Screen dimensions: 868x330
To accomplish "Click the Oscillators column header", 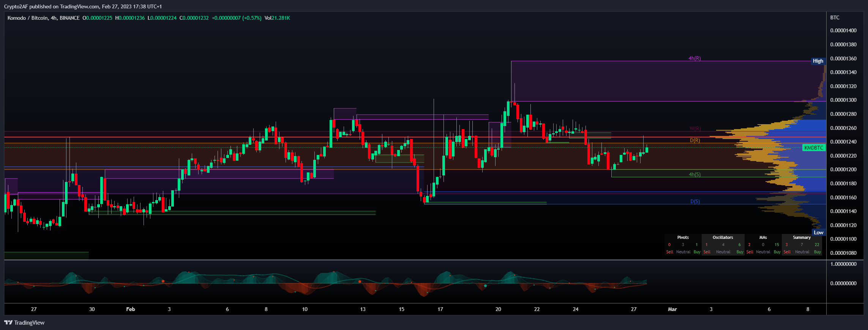I will [x=723, y=237].
